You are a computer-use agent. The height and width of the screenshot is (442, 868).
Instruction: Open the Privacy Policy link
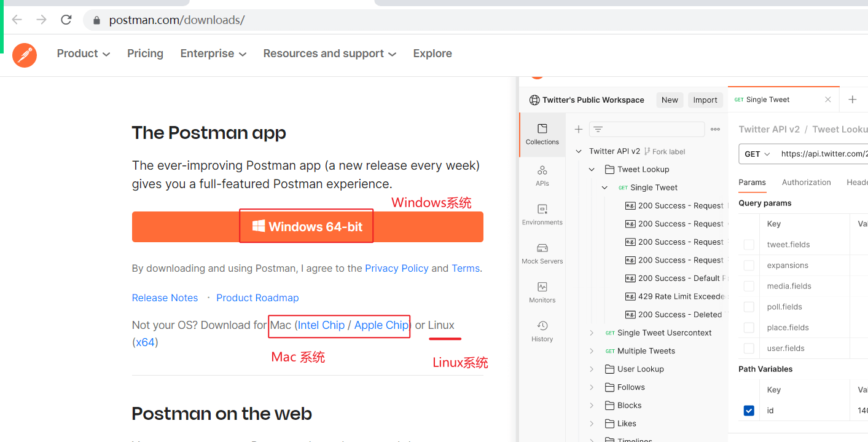[397, 269]
